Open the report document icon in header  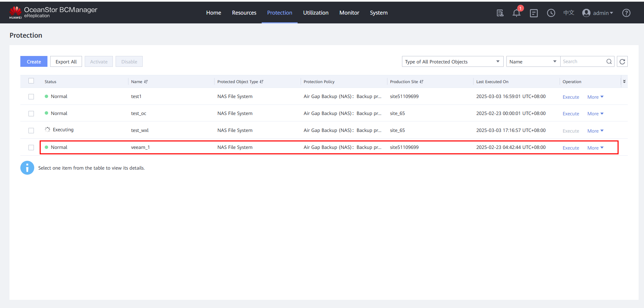pyautogui.click(x=500, y=13)
